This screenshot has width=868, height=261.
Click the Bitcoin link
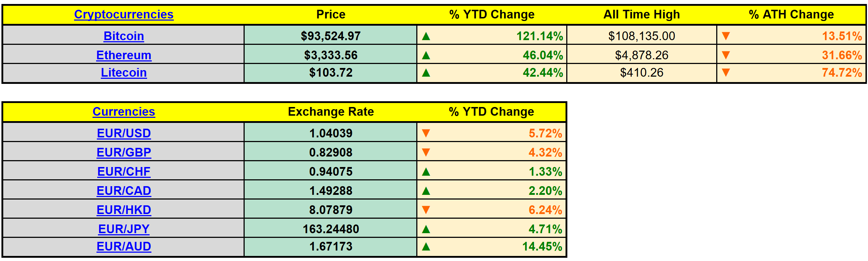pyautogui.click(x=124, y=36)
